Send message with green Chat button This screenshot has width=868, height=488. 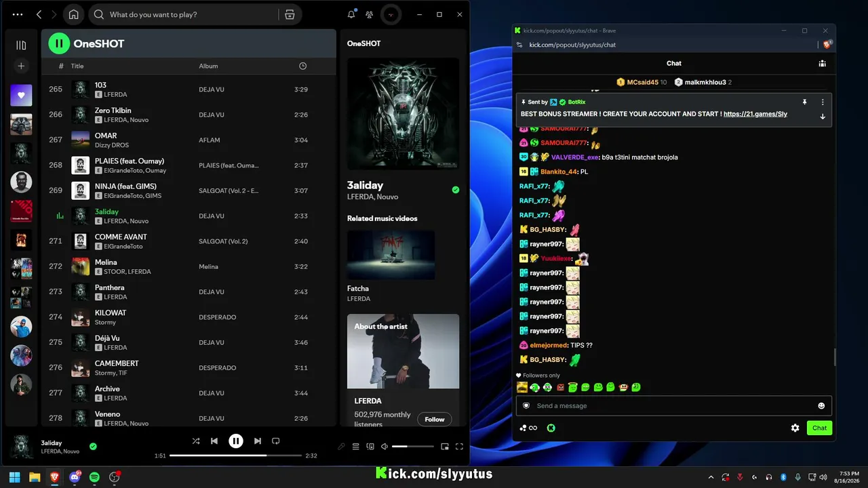(x=819, y=428)
